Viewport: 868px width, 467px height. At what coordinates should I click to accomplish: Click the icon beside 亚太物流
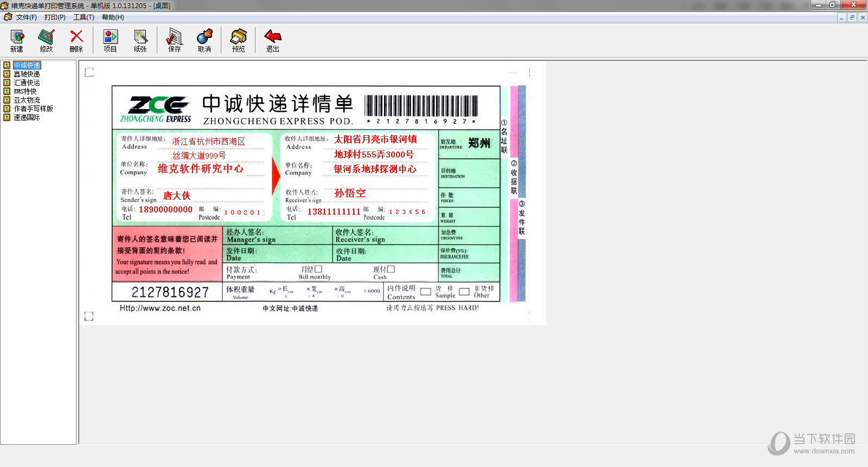(x=7, y=100)
